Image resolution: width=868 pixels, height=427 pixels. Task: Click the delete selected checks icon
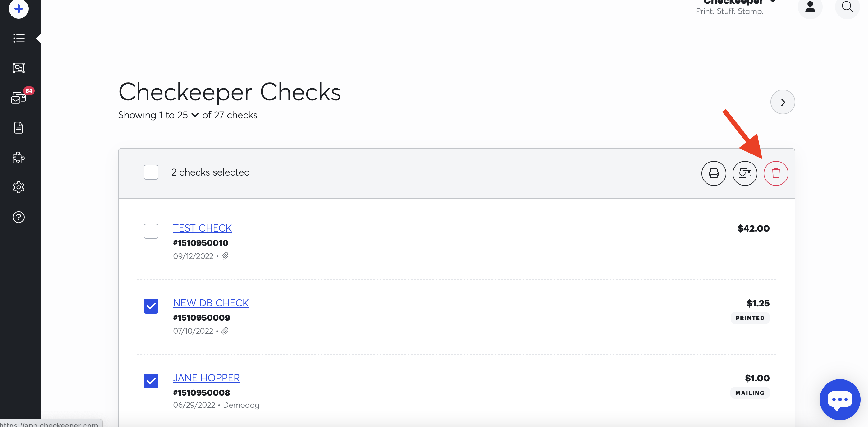[x=775, y=173]
